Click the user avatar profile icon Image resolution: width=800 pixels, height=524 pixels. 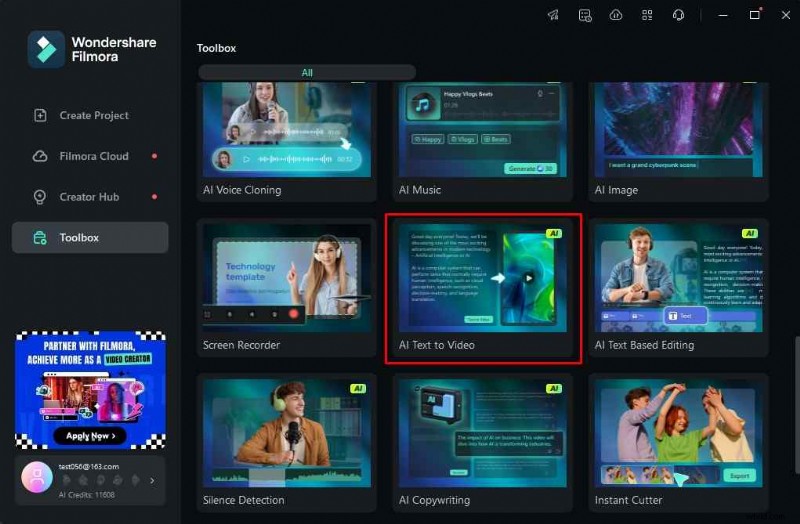(x=37, y=478)
